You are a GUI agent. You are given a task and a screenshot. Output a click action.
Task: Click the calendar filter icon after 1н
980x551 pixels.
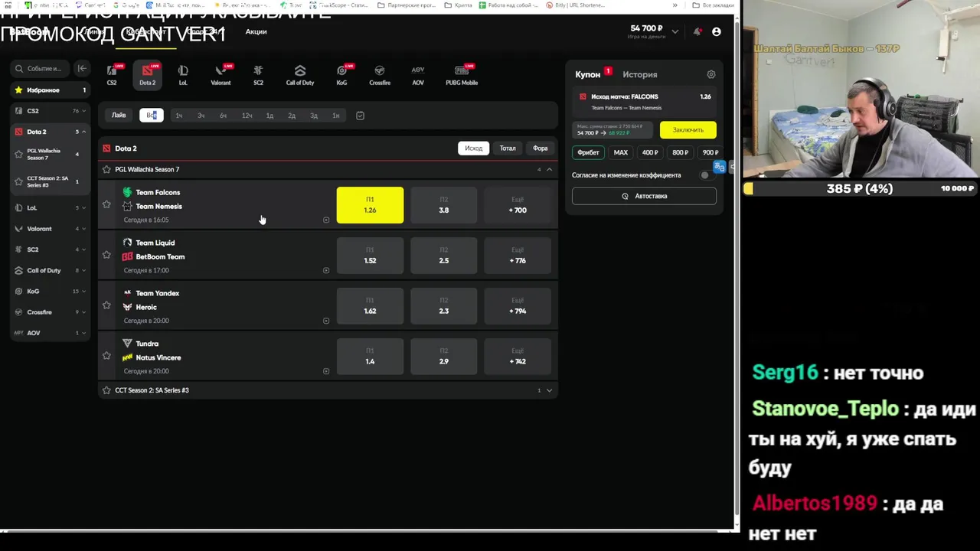(361, 116)
